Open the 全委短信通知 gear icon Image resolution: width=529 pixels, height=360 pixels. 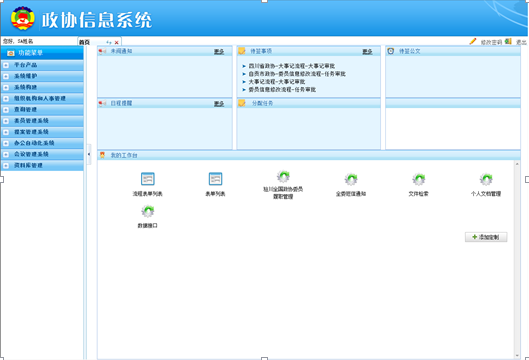tap(351, 179)
